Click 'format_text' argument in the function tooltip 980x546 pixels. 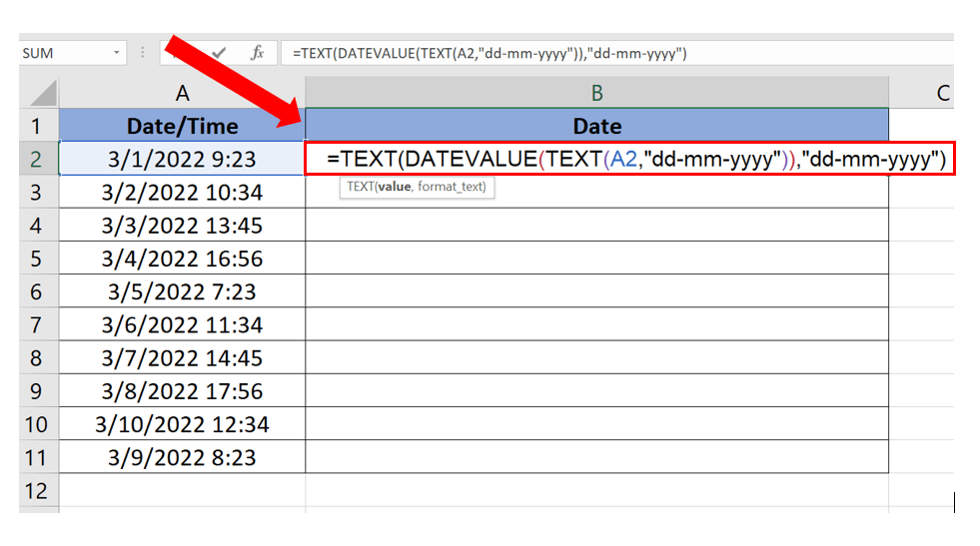pos(450,187)
